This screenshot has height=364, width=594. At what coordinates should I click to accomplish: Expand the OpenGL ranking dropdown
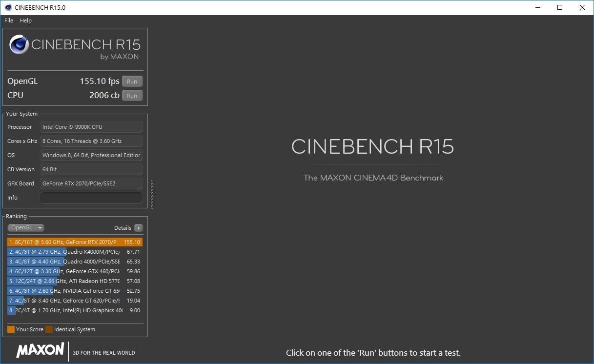click(x=26, y=228)
